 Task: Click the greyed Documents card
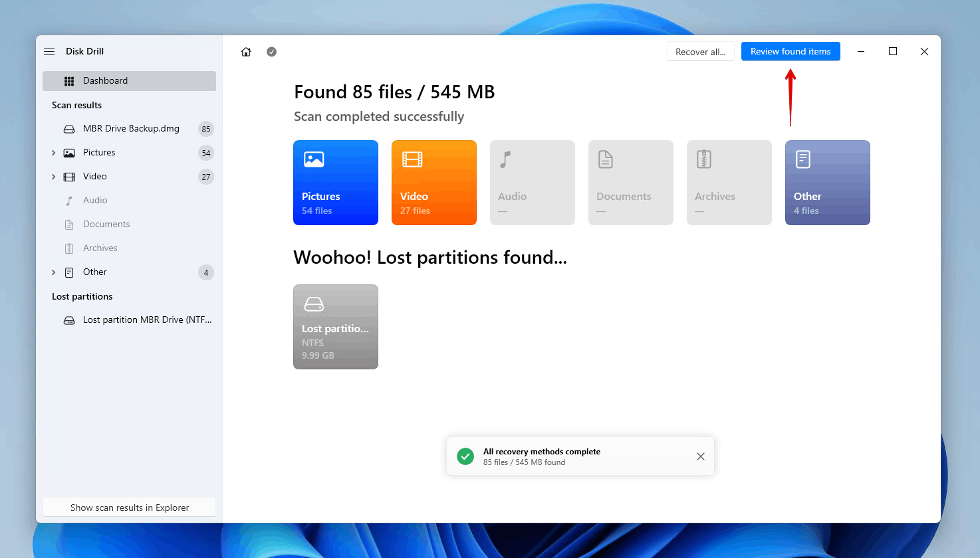[631, 183]
